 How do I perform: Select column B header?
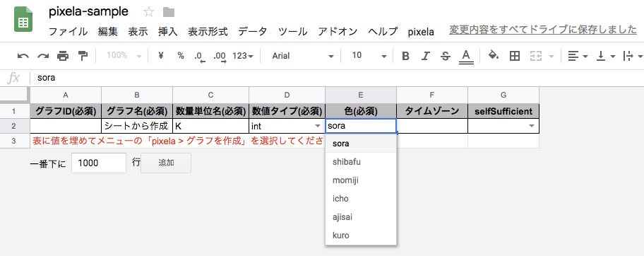point(137,95)
